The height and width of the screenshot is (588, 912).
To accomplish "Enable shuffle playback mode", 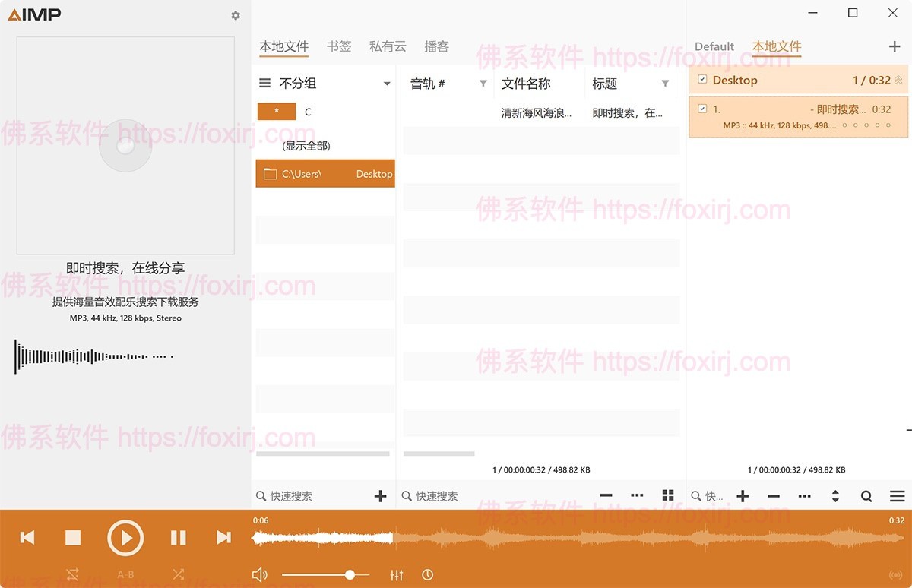I will point(179,575).
